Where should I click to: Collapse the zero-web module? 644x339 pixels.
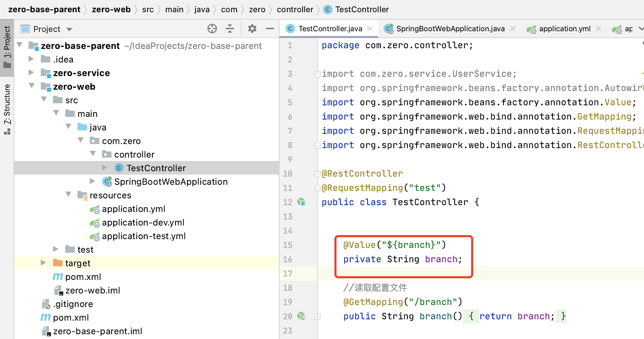[x=32, y=86]
